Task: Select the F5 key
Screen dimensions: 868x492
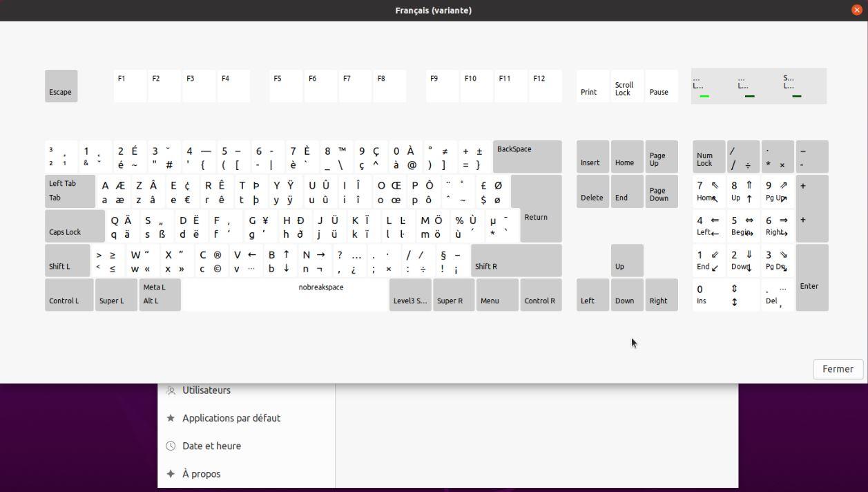Action: (286, 86)
